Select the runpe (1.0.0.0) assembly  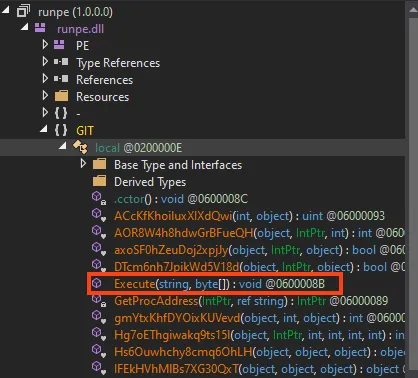[75, 12]
